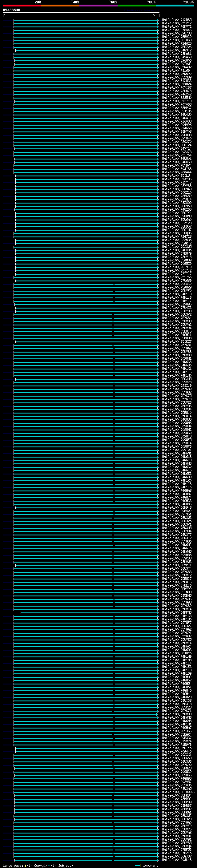Click the orange ~40% identity color bar
The height and width of the screenshot is (868, 197).
click(60, 6)
